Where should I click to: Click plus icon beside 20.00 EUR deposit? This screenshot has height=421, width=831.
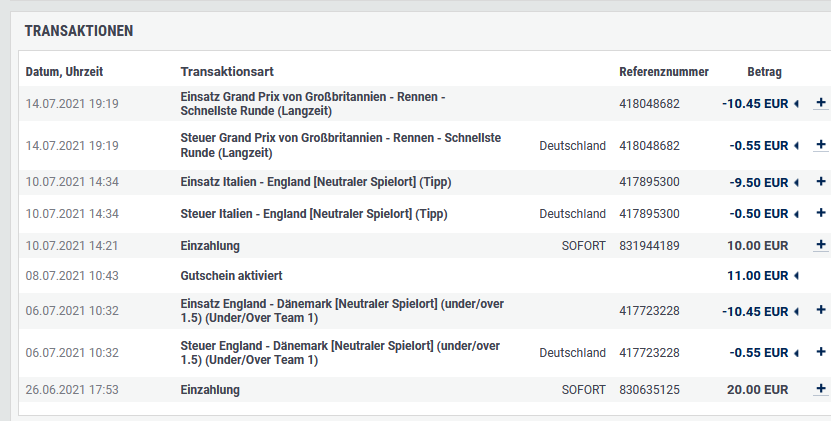click(x=820, y=389)
